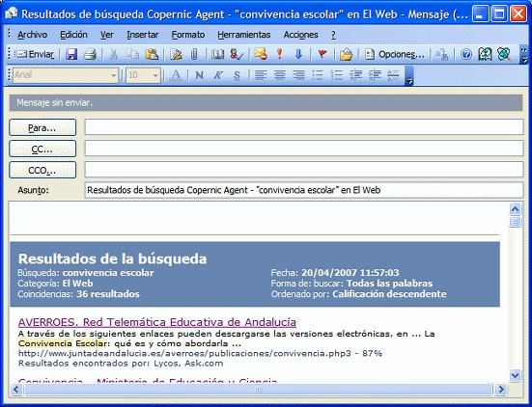532x407 pixels.
Task: Open Help with the blue question mark icon
Action: click(x=466, y=54)
